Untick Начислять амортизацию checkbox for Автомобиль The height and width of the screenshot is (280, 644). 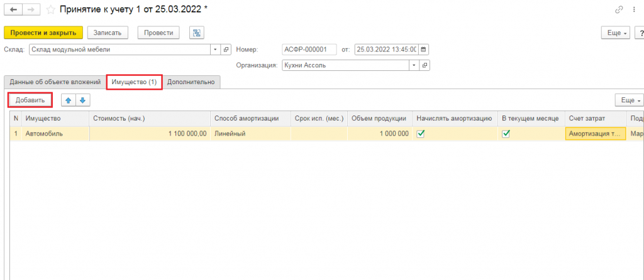[x=420, y=134]
